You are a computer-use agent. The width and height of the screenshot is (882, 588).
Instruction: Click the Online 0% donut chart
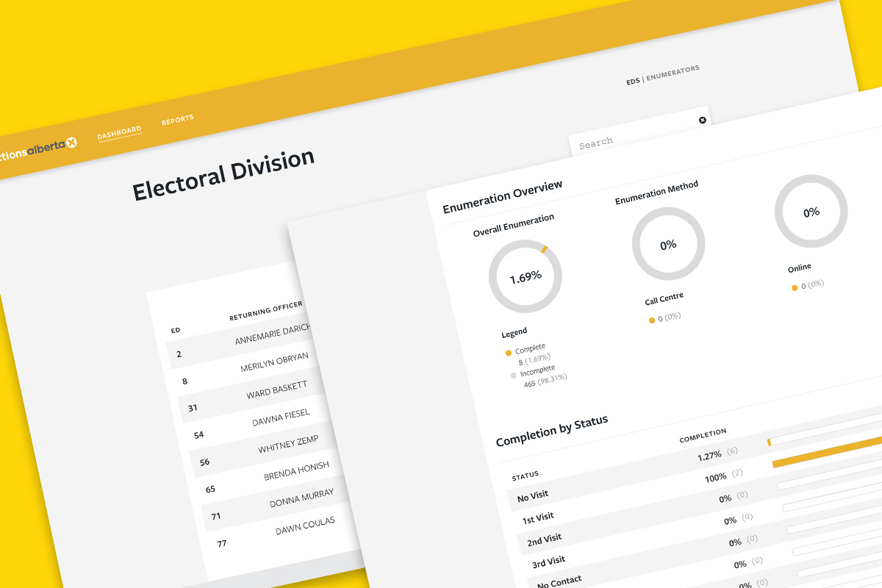[x=811, y=211]
